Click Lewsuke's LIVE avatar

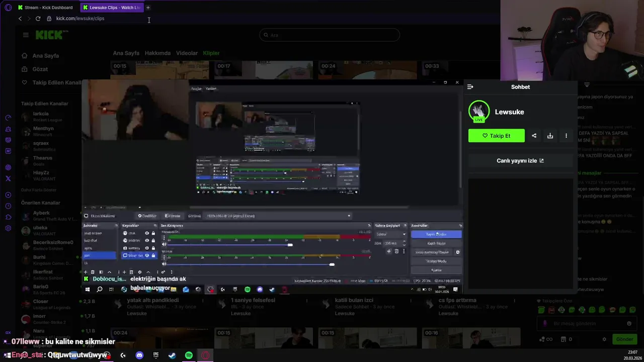[479, 111]
